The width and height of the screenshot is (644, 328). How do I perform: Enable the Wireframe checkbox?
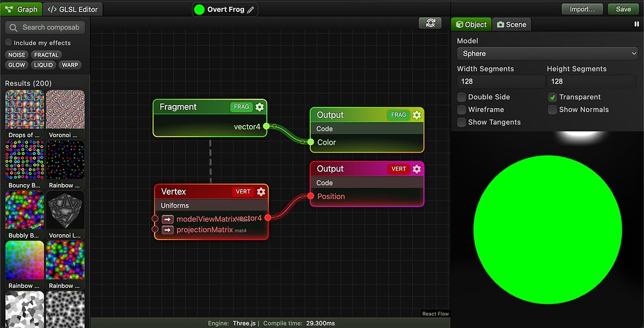tap(462, 109)
